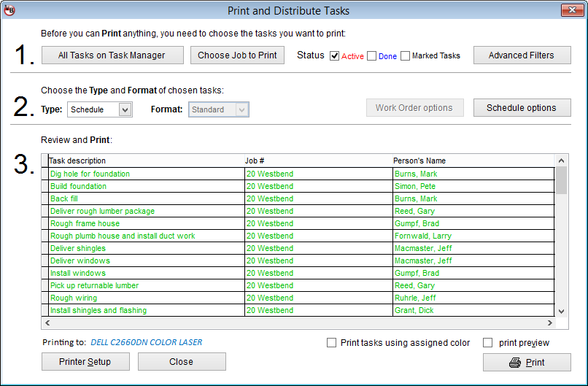Click the app icon in title bar
This screenshot has width=588, height=386.
[9, 10]
